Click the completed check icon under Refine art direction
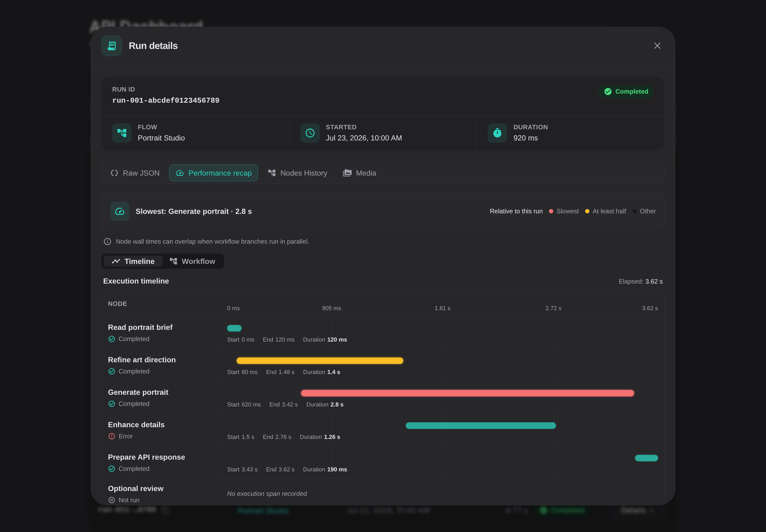 [x=112, y=371]
